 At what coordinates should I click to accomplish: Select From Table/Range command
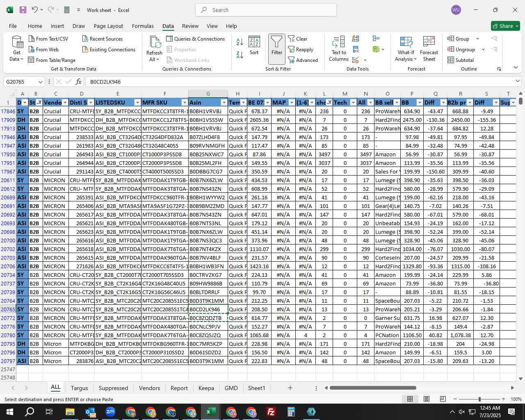52,60
